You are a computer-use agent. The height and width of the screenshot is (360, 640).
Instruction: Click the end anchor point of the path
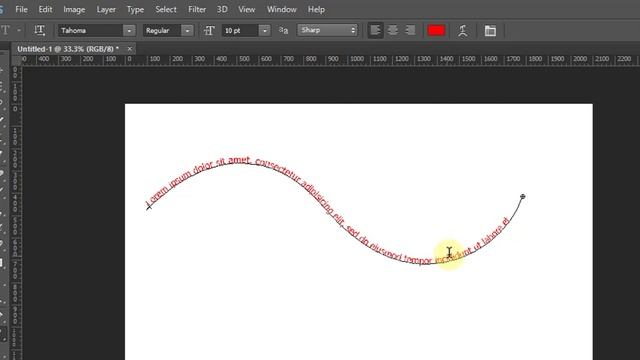tap(522, 197)
